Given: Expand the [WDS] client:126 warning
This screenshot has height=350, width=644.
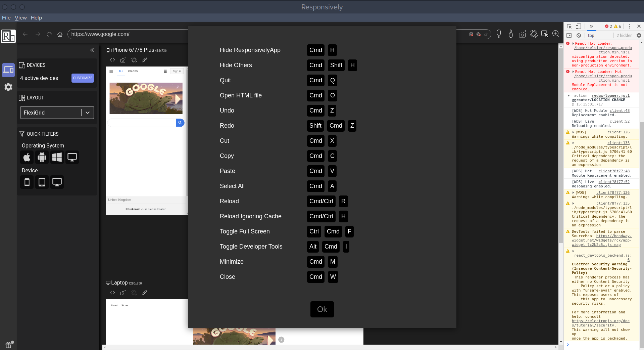Looking at the screenshot, I should (573, 132).
